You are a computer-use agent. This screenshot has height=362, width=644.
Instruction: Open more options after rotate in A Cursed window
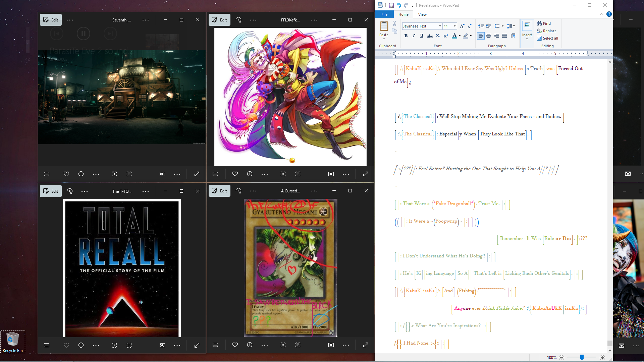(253, 191)
